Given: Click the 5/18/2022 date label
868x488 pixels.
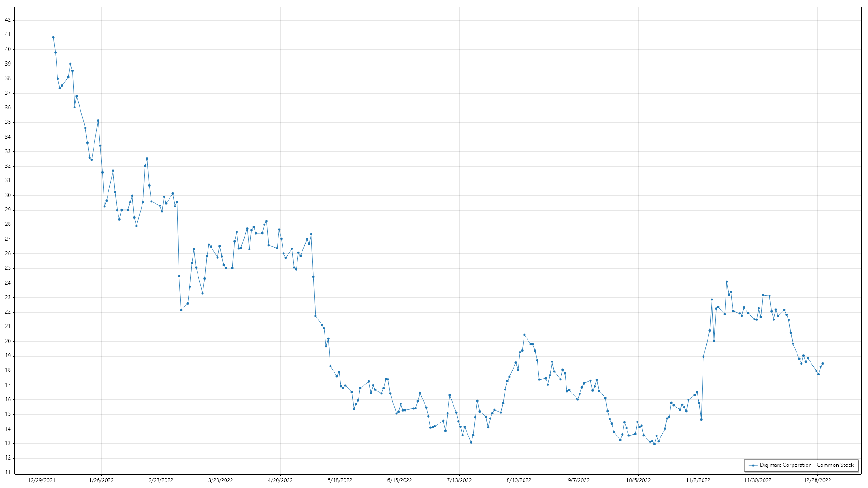Looking at the screenshot, I should click(340, 480).
